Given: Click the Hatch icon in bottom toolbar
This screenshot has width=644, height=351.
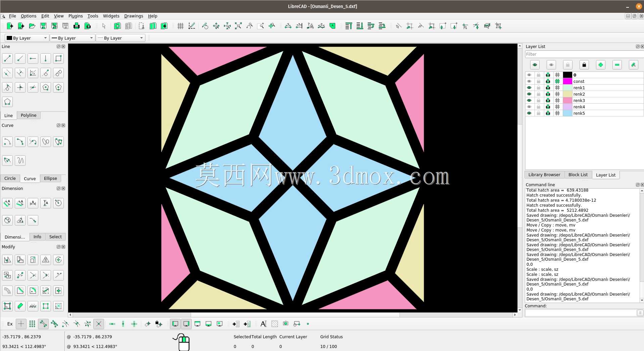Looking at the screenshot, I should 275,324.
